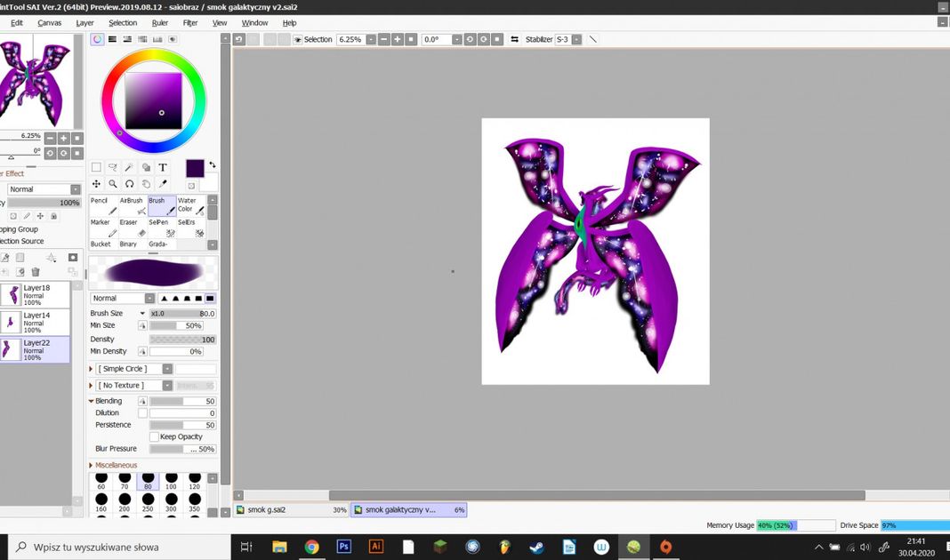Select the Zoom magnifier tool

[x=113, y=184]
